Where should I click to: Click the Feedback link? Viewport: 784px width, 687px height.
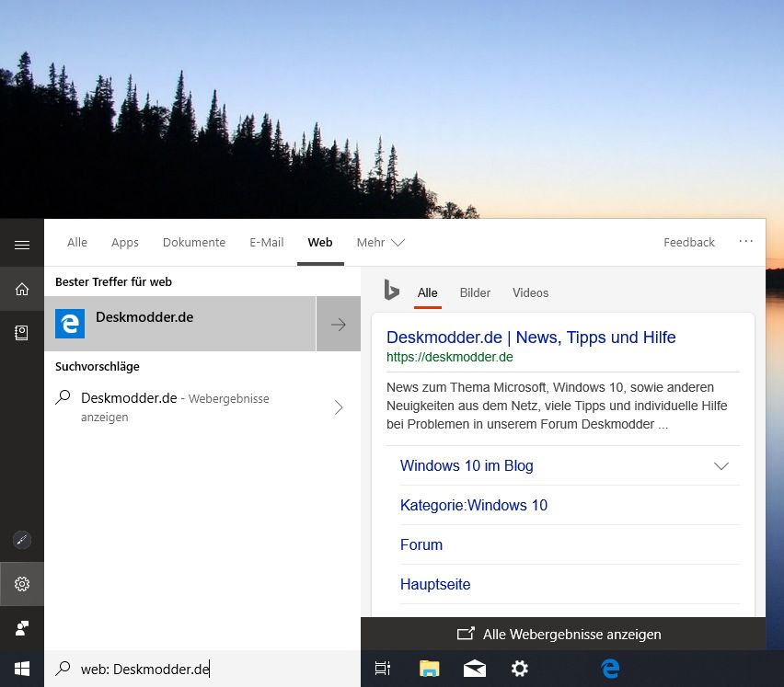pos(689,242)
